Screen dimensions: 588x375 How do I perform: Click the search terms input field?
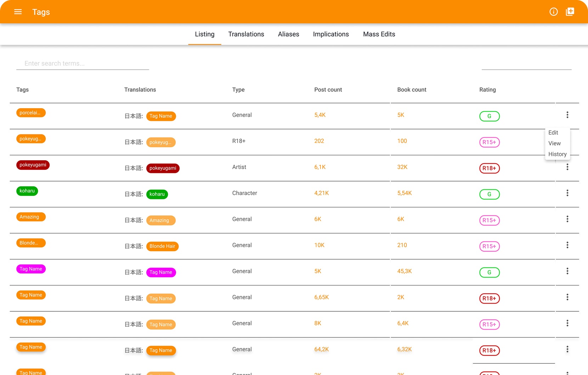point(83,63)
